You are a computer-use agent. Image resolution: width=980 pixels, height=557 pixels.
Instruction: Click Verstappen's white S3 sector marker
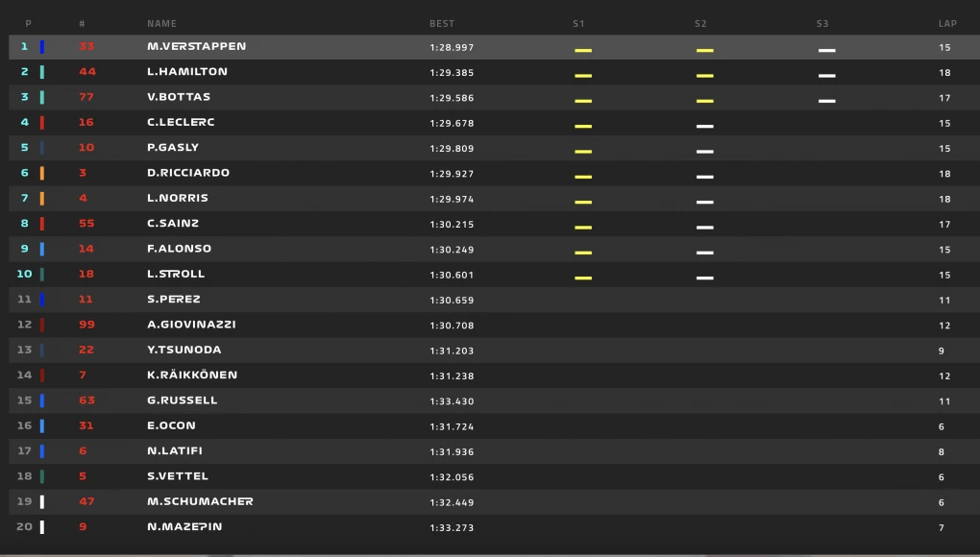pos(826,50)
